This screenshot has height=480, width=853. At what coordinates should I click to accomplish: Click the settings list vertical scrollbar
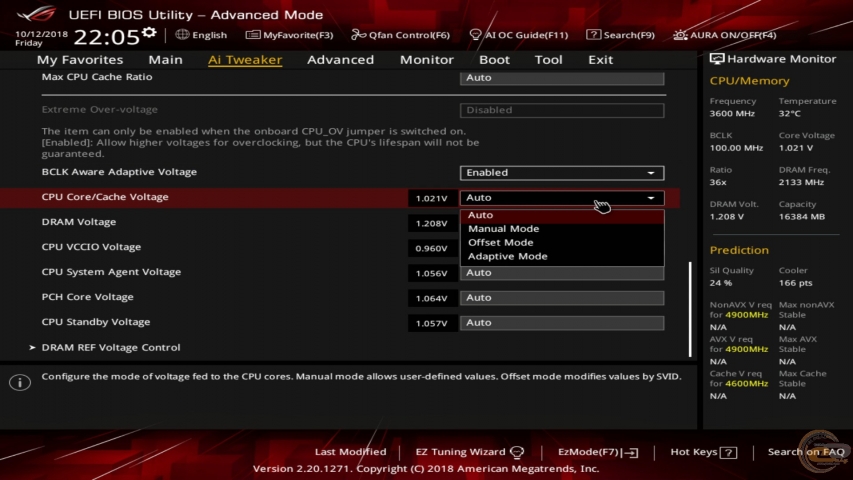click(x=690, y=309)
